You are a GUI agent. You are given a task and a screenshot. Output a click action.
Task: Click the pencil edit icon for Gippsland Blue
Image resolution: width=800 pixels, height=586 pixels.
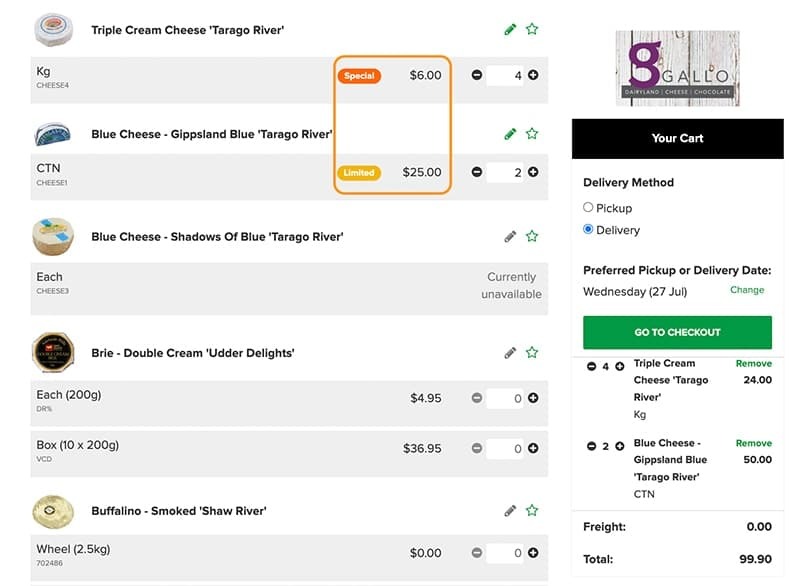pyautogui.click(x=510, y=132)
